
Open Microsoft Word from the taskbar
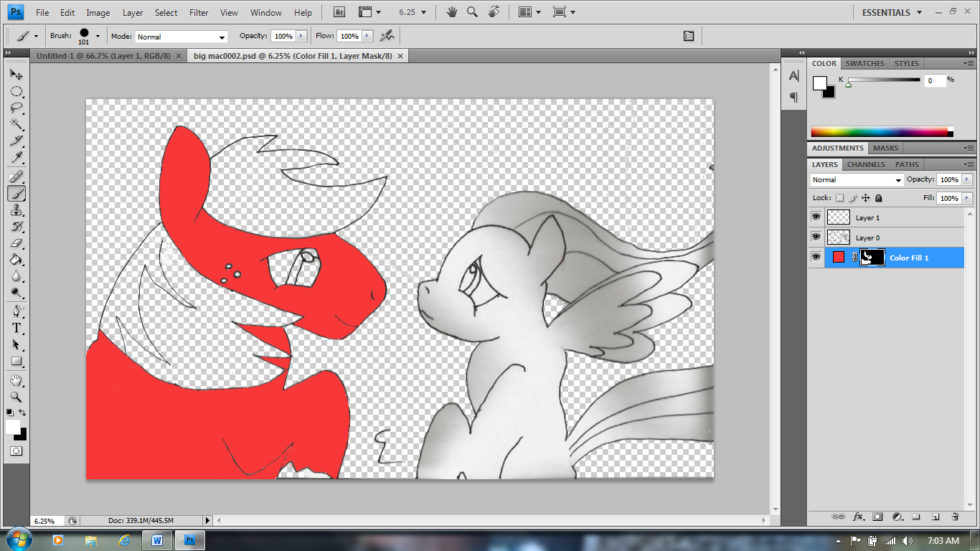click(156, 540)
